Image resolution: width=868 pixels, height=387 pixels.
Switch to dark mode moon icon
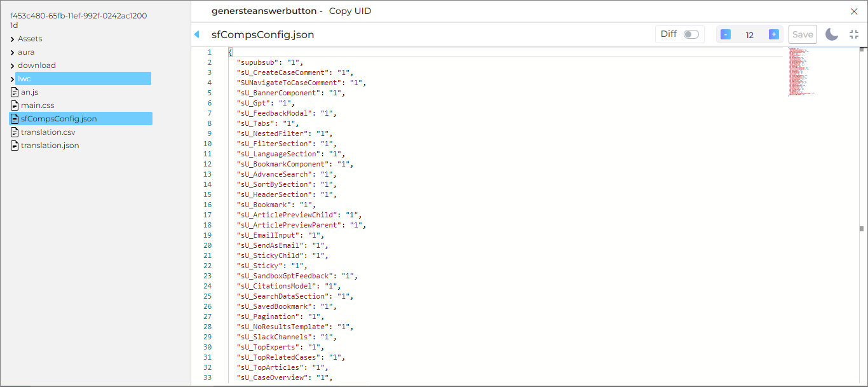coord(832,34)
